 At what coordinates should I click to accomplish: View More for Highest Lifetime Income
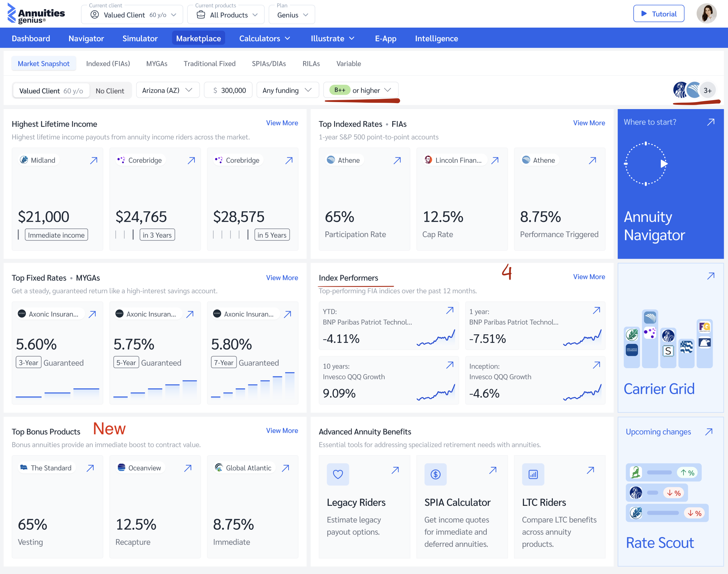click(282, 123)
